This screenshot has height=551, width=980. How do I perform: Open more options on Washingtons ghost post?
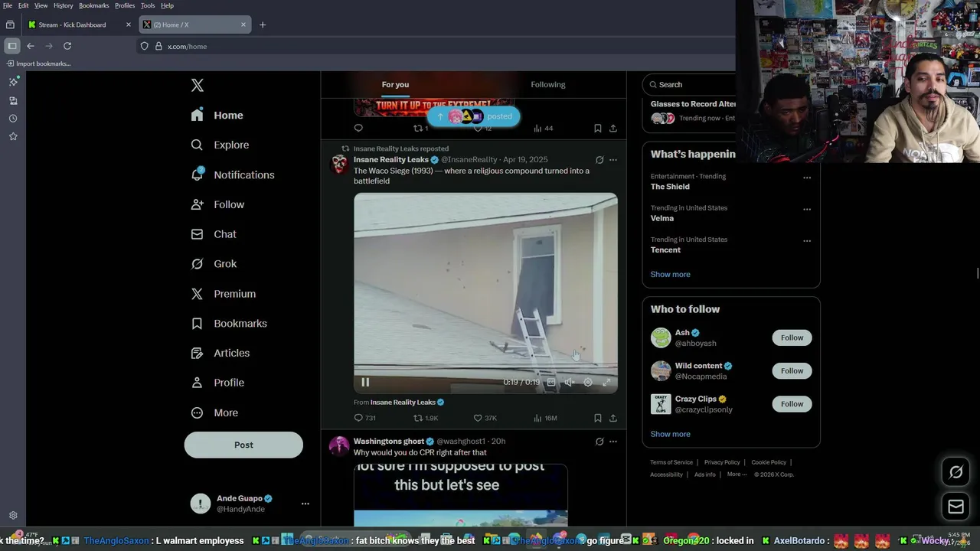(x=612, y=442)
